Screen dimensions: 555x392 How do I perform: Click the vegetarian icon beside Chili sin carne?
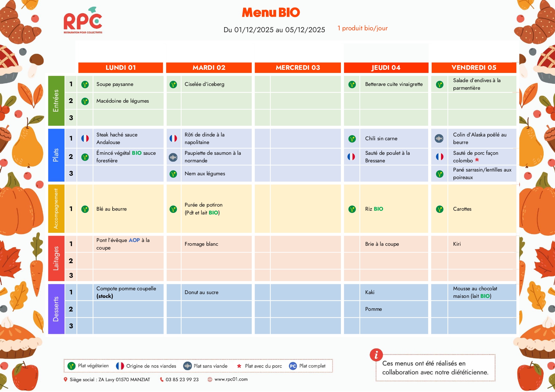coord(352,139)
